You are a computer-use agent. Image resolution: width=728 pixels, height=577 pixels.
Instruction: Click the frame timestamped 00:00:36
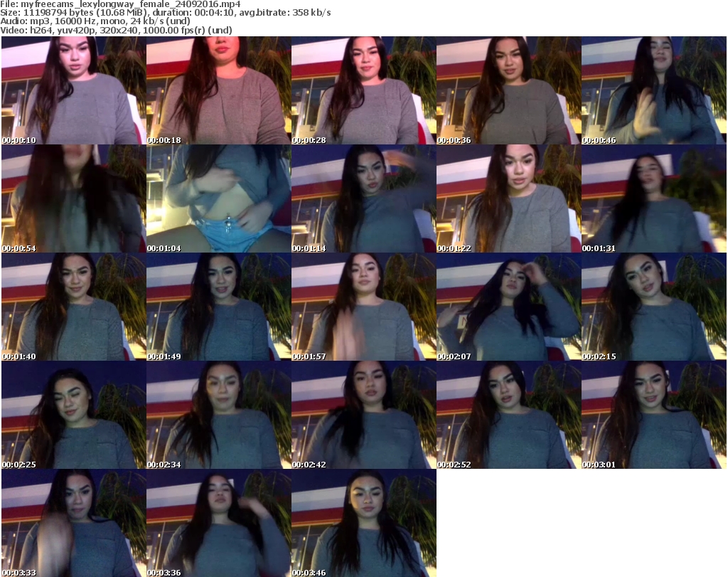coord(509,90)
